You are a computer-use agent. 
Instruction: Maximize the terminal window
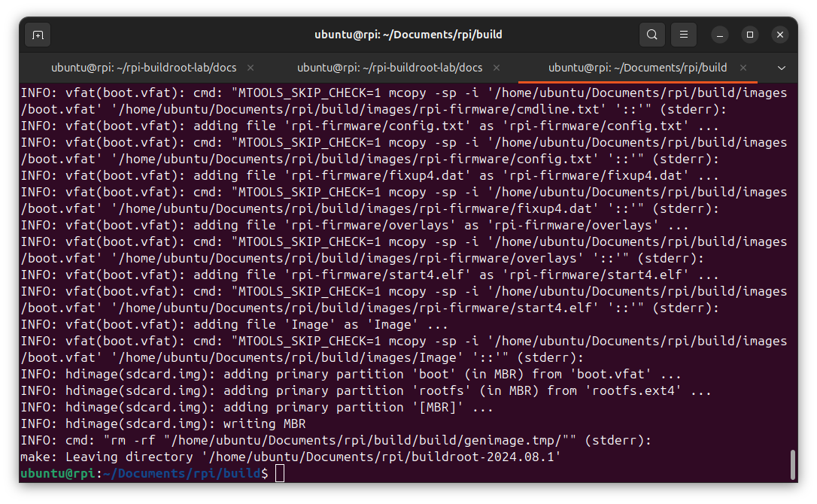point(749,35)
